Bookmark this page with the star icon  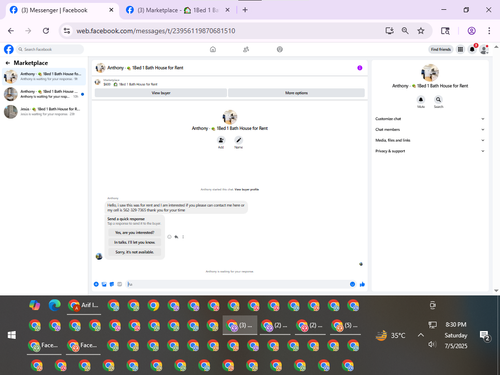(421, 31)
